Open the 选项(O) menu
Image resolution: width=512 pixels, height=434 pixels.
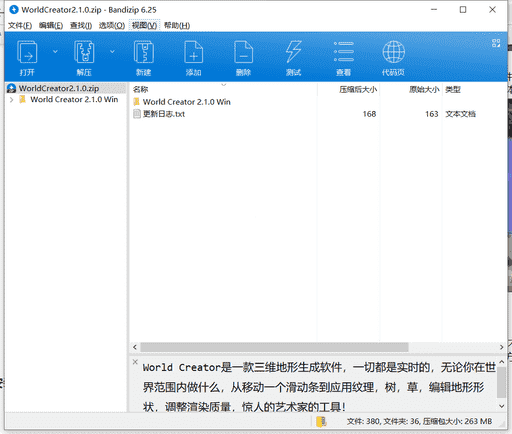(112, 25)
